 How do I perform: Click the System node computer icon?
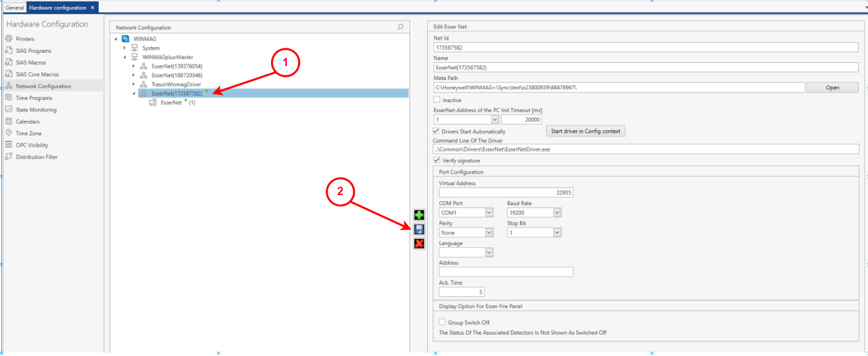click(135, 48)
